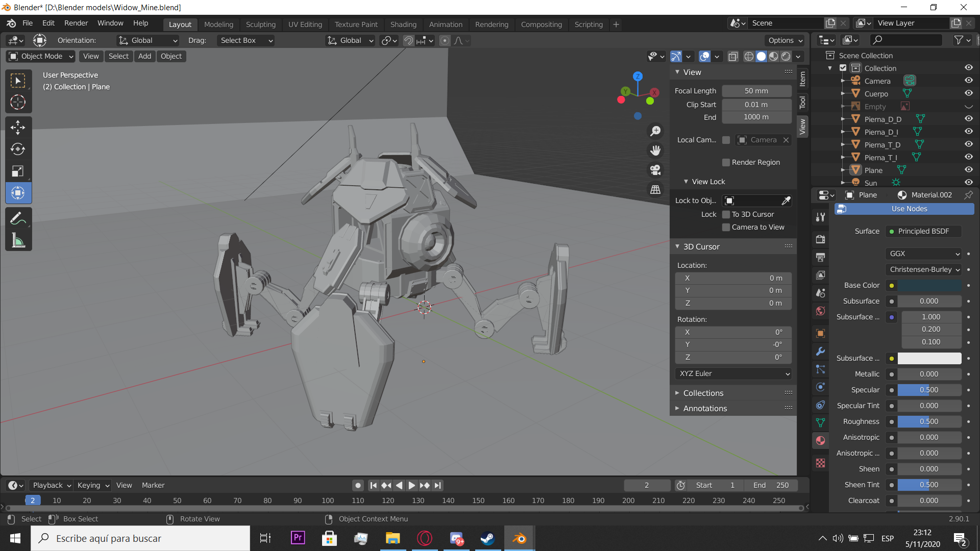The width and height of the screenshot is (980, 551).
Task: Select the 3D Cursor tool
Action: point(18,102)
